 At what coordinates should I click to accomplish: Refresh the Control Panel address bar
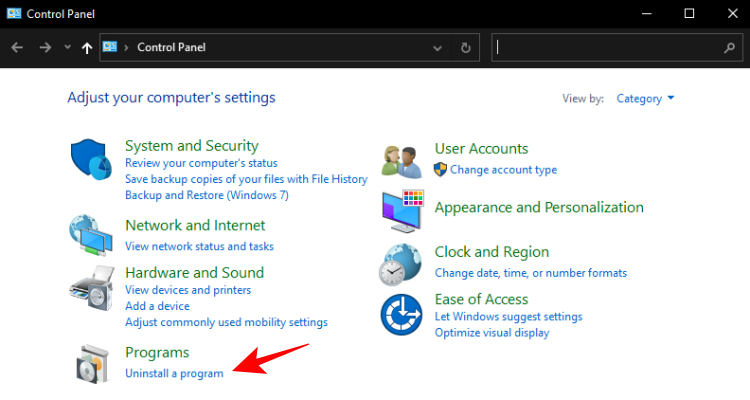click(x=466, y=47)
